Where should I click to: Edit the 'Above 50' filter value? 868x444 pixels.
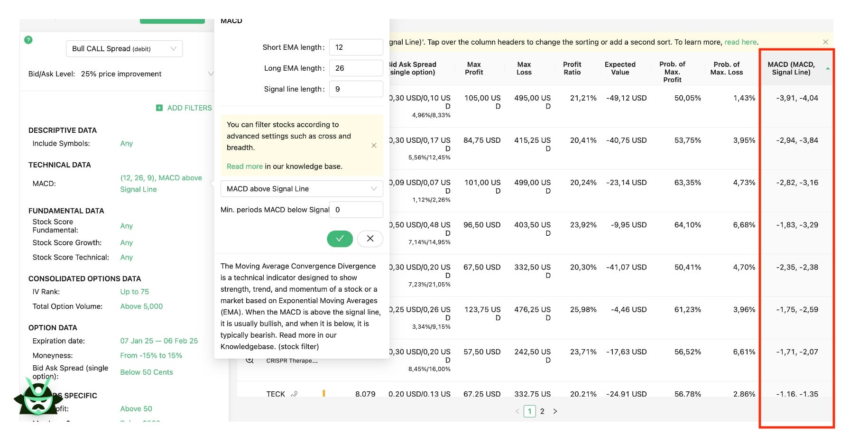[x=136, y=409]
